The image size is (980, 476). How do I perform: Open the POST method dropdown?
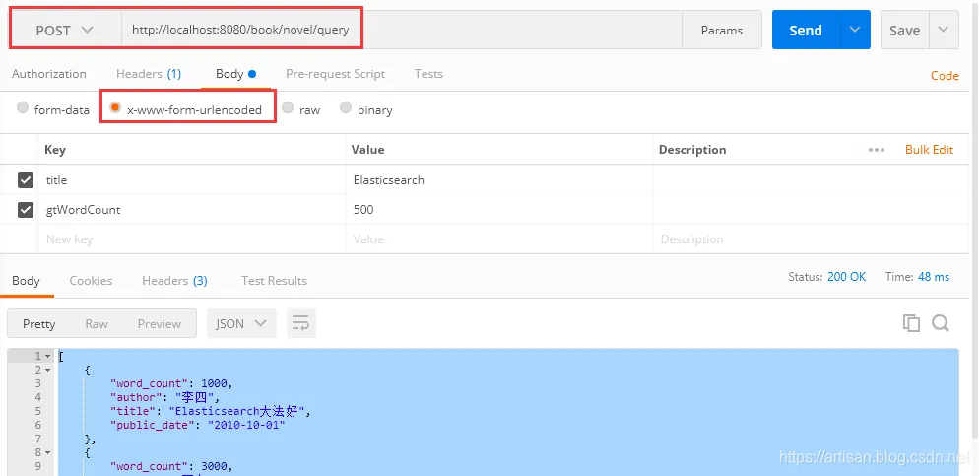[65, 30]
